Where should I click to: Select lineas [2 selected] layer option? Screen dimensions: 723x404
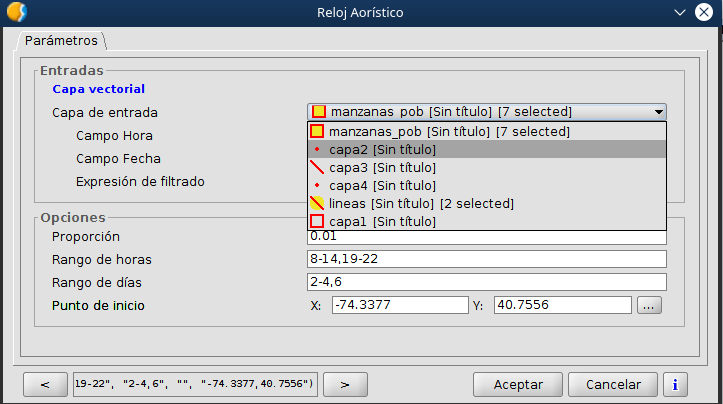click(420, 203)
